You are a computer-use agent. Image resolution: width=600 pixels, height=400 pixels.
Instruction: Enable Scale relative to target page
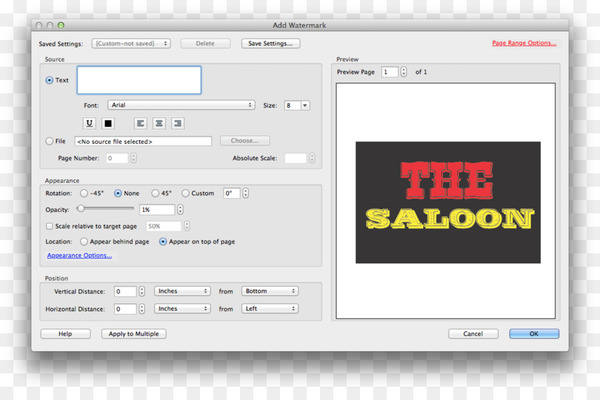(x=49, y=226)
